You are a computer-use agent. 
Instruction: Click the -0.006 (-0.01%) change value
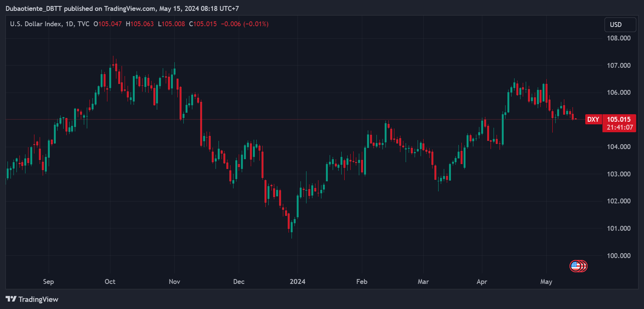point(245,24)
